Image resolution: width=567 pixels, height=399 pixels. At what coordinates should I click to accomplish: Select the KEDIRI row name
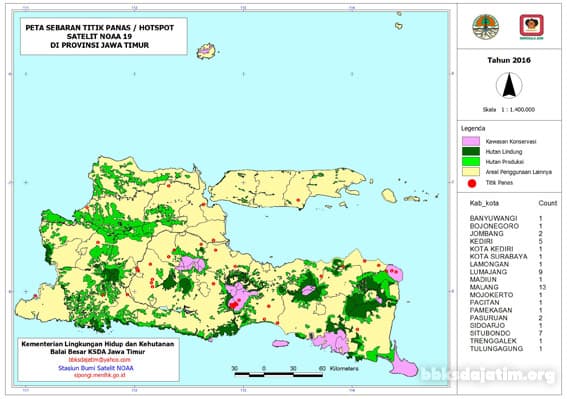click(x=481, y=241)
